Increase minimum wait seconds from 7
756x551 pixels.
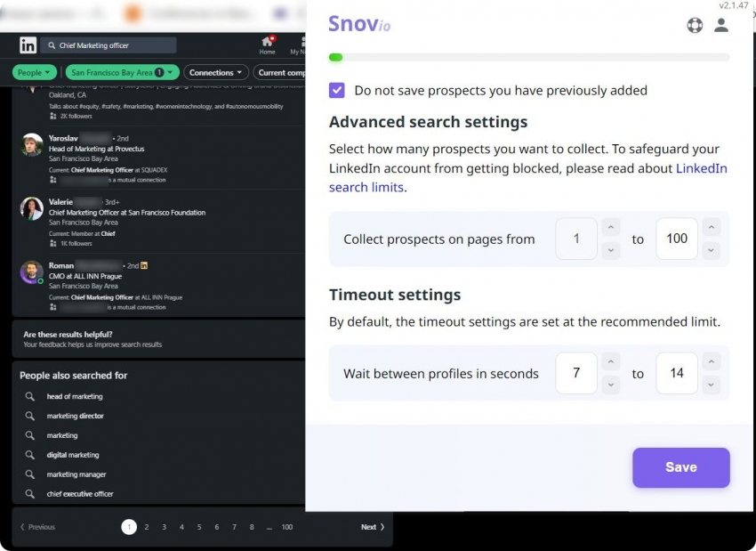point(611,361)
